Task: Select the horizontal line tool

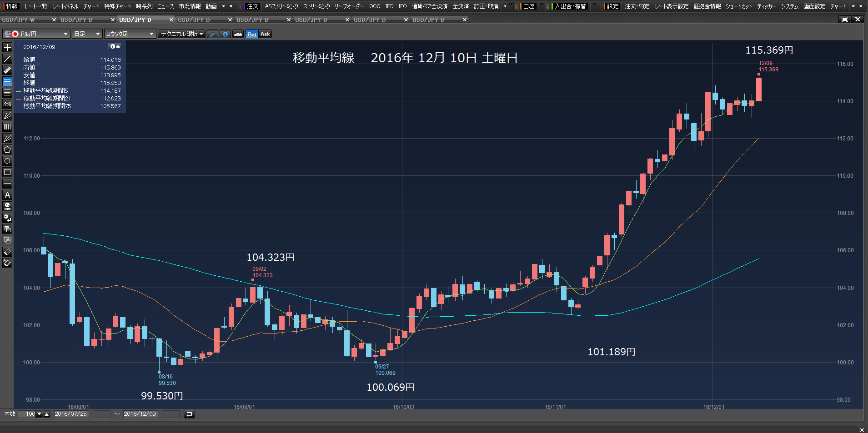Action: click(x=7, y=184)
